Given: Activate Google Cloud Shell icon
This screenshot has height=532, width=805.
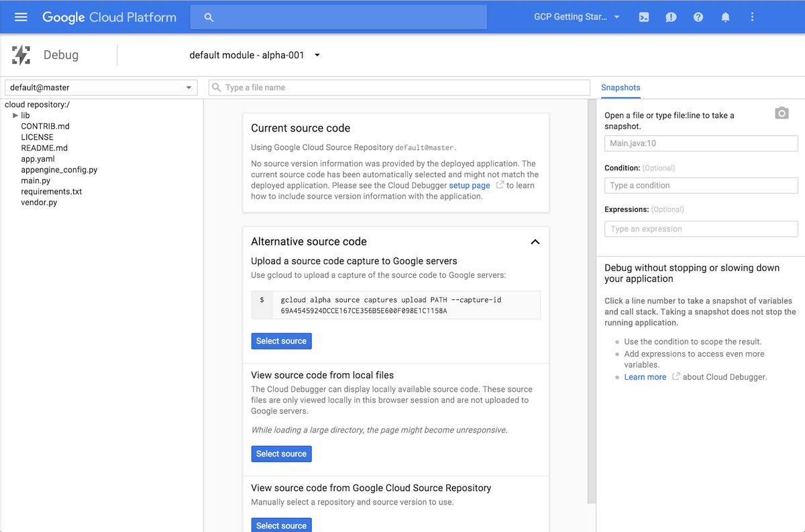Looking at the screenshot, I should click(x=644, y=17).
